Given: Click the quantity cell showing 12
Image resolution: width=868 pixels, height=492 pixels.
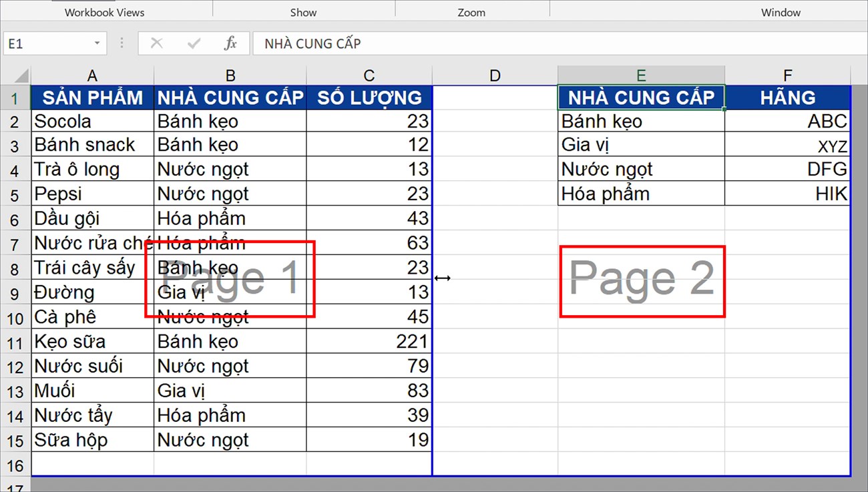Looking at the screenshot, I should click(x=369, y=145).
